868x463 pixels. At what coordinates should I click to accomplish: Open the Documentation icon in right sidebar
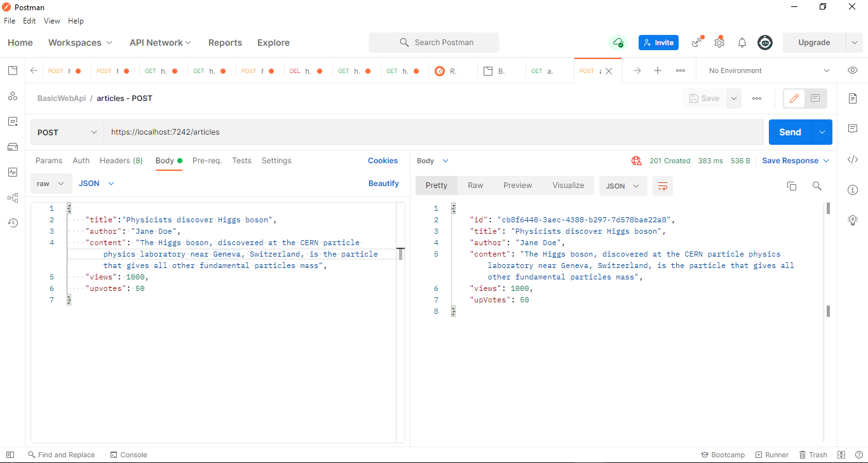tap(853, 98)
